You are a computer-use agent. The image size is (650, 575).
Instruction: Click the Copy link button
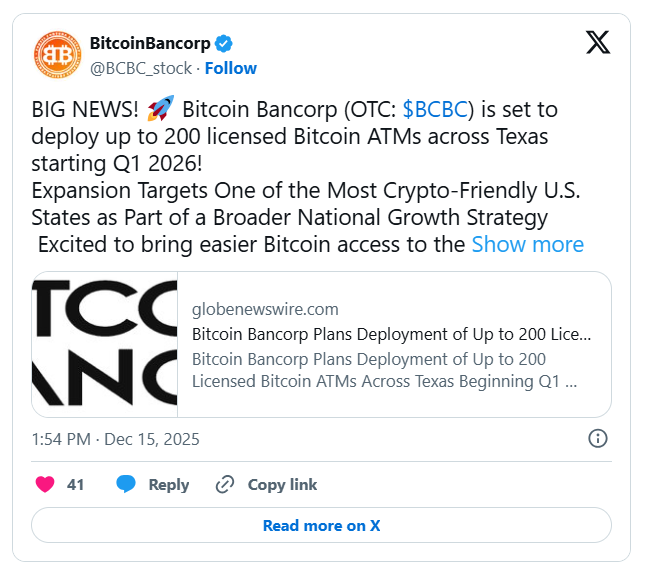pyautogui.click(x=282, y=485)
